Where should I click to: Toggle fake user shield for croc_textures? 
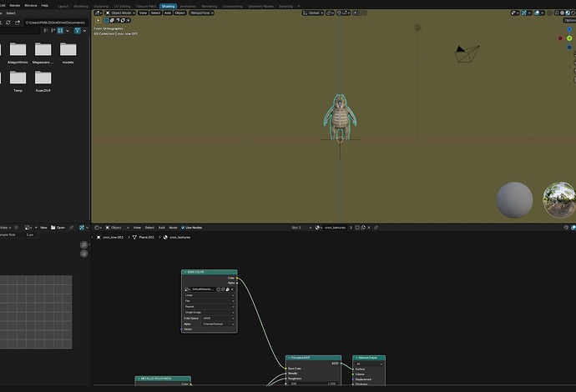[357, 228]
